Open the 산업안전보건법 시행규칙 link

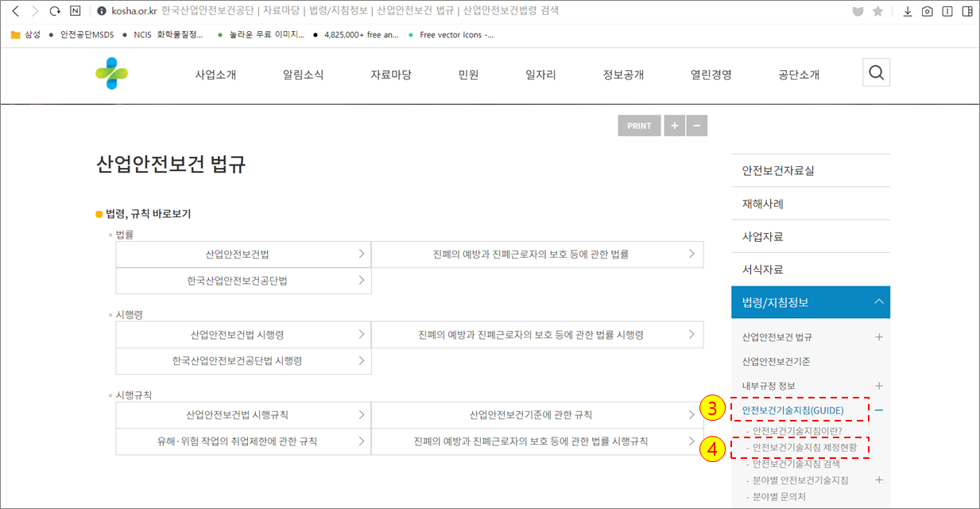[243, 415]
